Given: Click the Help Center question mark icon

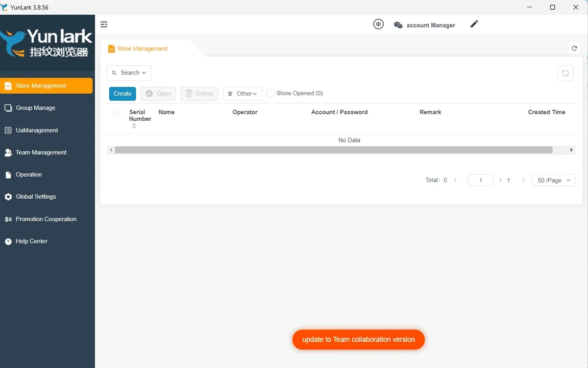Looking at the screenshot, I should coord(8,241).
